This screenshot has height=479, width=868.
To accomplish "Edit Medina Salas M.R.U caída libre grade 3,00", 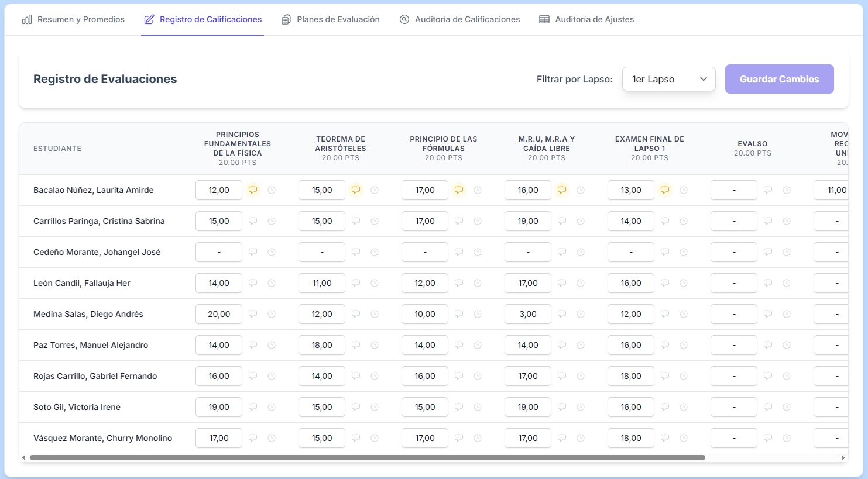I will point(528,314).
